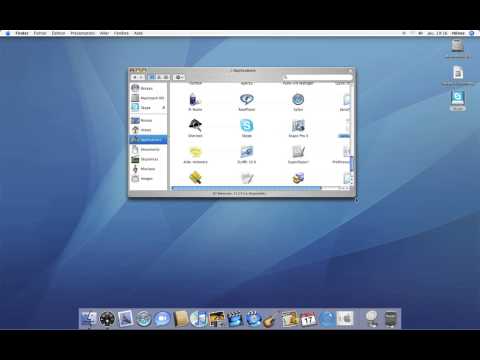
Task: Open Address Book in the Dock
Action: tap(181, 319)
